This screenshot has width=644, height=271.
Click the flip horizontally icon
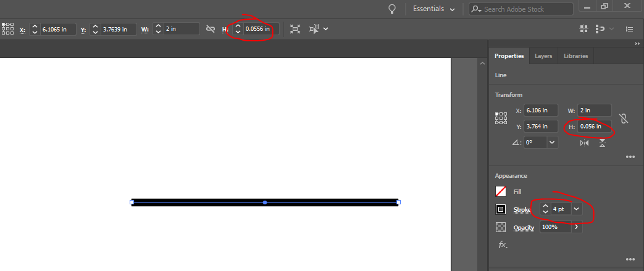585,143
